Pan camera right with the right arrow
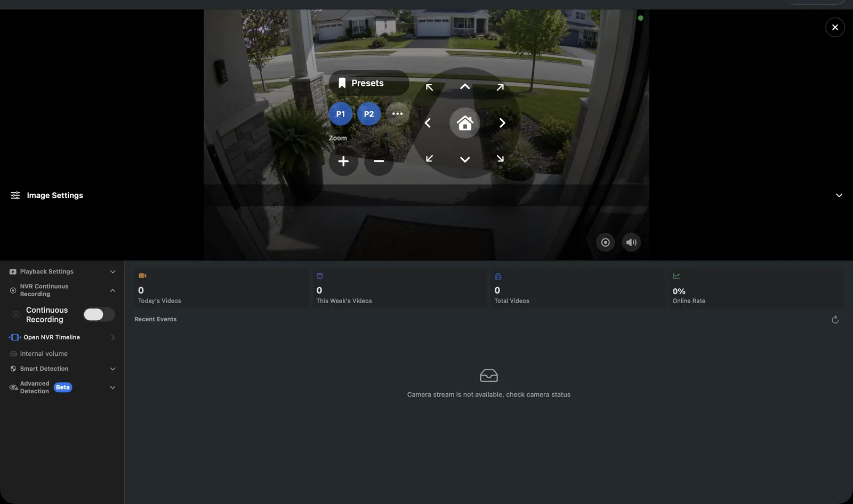The image size is (853, 504). (x=502, y=123)
